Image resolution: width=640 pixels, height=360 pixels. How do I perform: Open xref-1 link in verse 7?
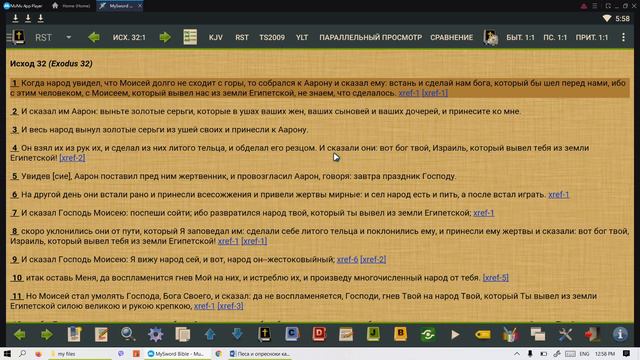coord(484,213)
